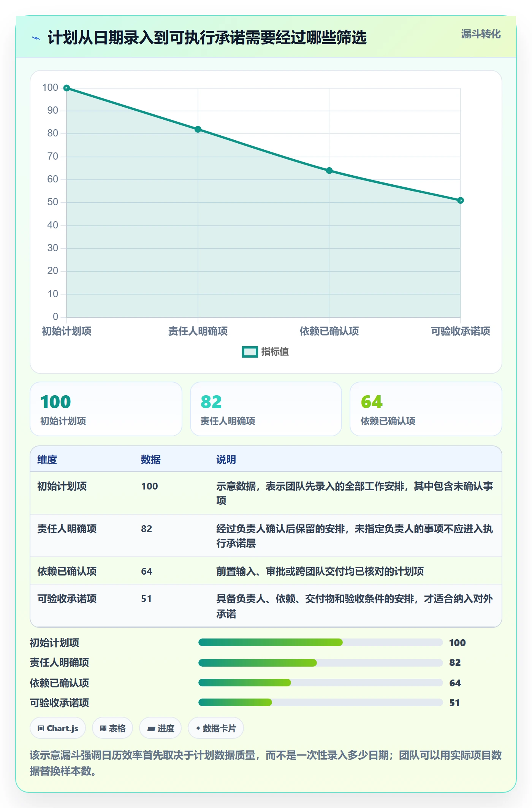Click the value 51 beside the 可验收承诺项 progress bar
The height and width of the screenshot is (808, 532).
pyautogui.click(x=454, y=703)
